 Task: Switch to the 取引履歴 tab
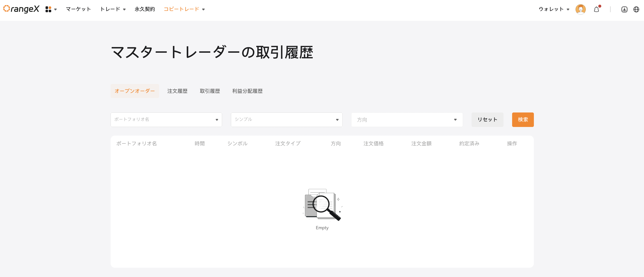point(210,91)
